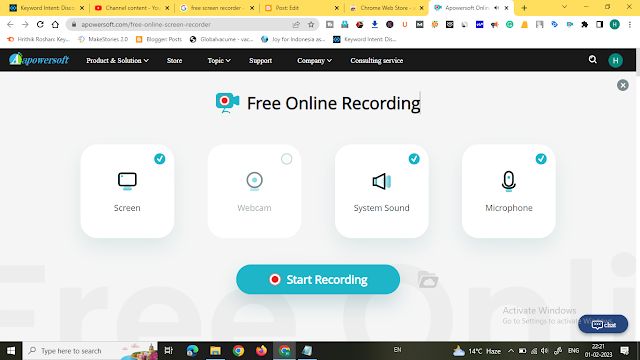Click the taskbar Type here to search box
This screenshot has width=640, height=360.
[x=90, y=351]
